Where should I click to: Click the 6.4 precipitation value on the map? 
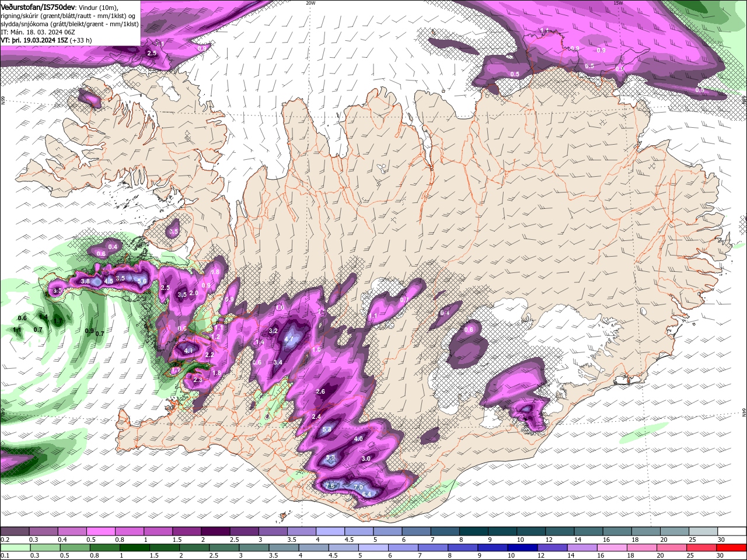point(367,494)
